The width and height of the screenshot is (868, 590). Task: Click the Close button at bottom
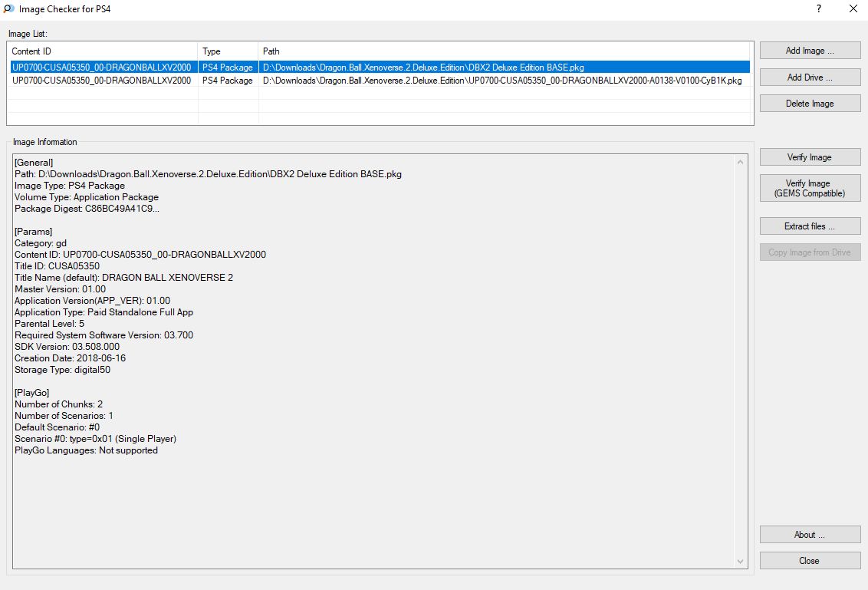point(810,561)
